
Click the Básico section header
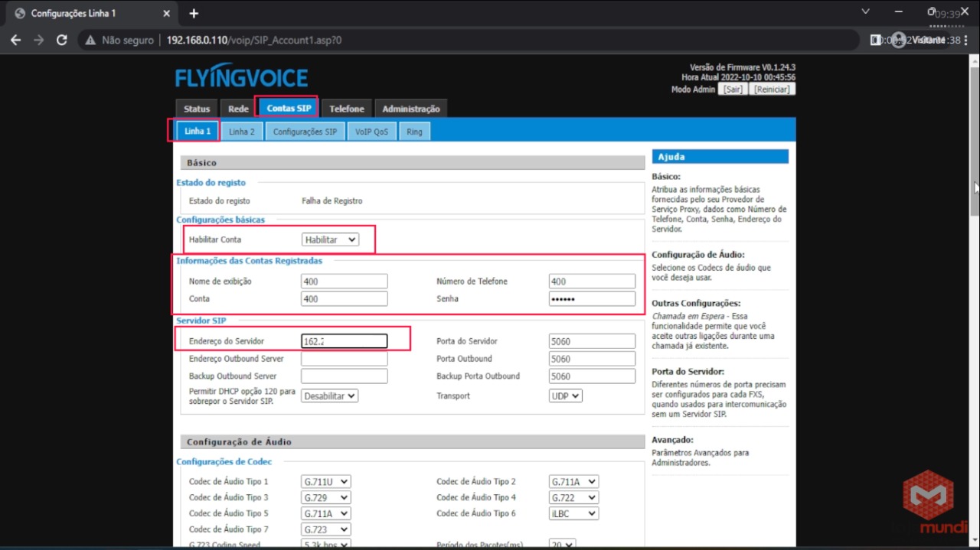[413, 163]
